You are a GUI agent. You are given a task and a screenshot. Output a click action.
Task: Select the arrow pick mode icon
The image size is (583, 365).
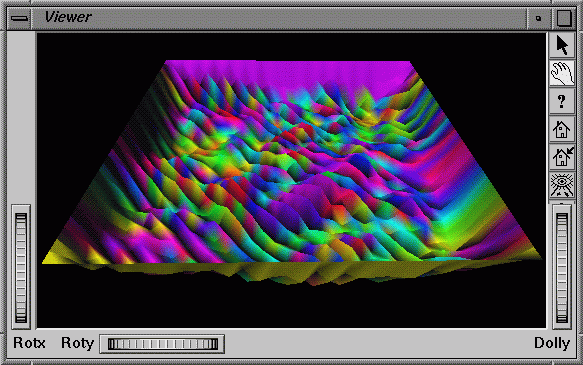coord(562,45)
